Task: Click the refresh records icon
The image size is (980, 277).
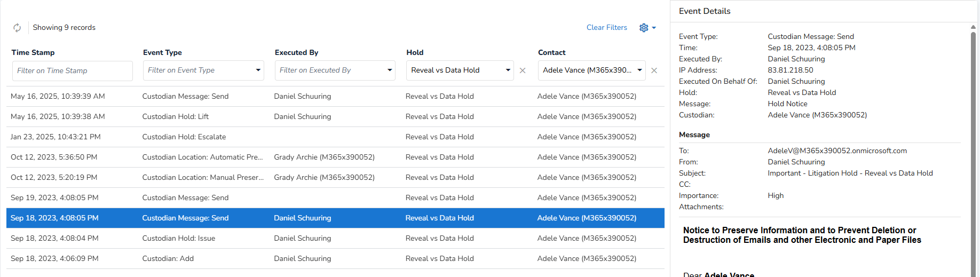Action: (x=17, y=28)
